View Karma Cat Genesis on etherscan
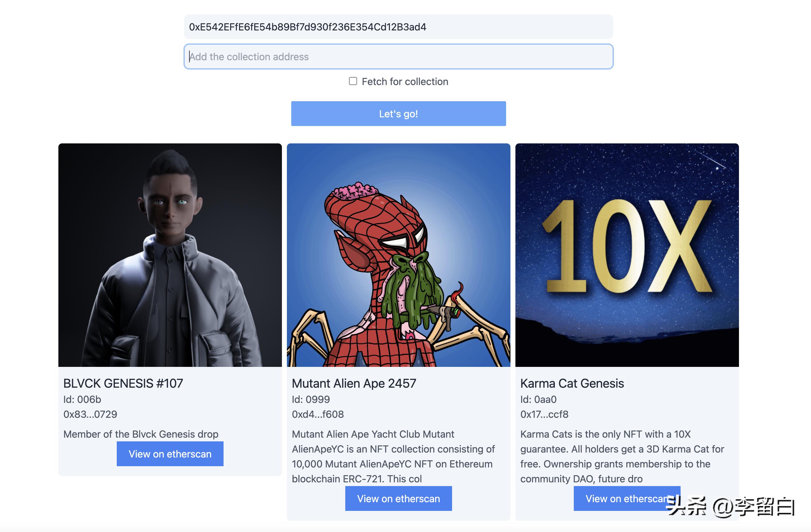Screen dimensions: 811x532 [x=627, y=498]
